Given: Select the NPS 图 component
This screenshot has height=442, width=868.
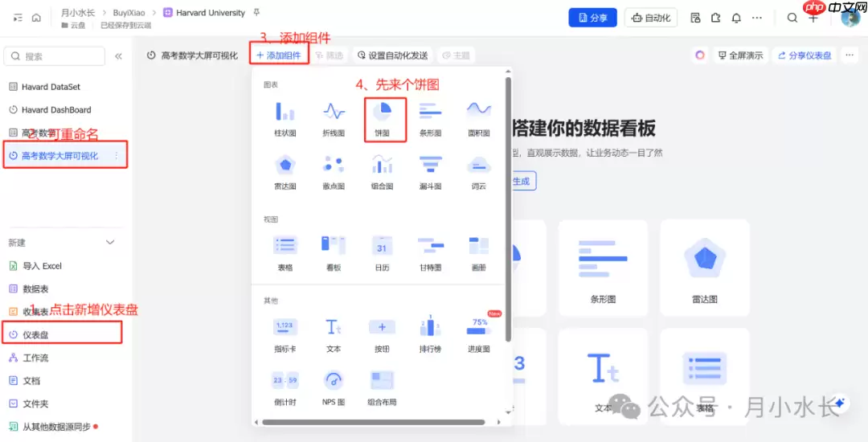Looking at the screenshot, I should 334,388.
